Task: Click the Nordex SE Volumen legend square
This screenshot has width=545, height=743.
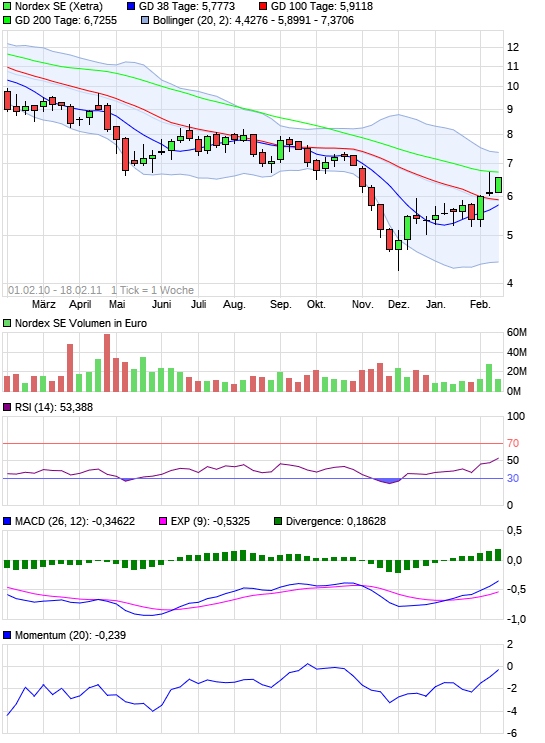Action: tap(7, 323)
